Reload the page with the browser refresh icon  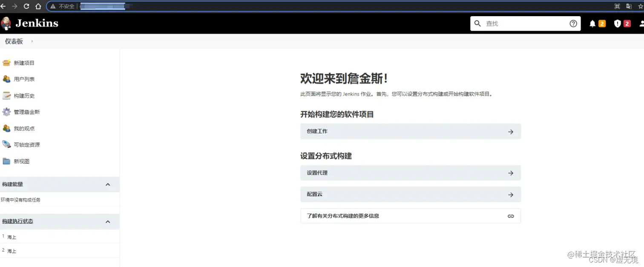26,6
